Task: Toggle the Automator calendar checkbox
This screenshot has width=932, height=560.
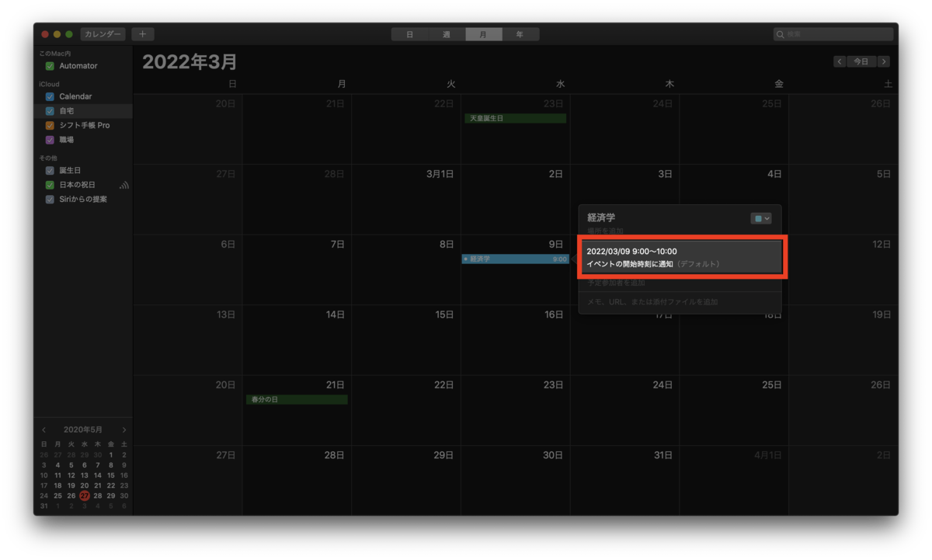Action: [50, 66]
